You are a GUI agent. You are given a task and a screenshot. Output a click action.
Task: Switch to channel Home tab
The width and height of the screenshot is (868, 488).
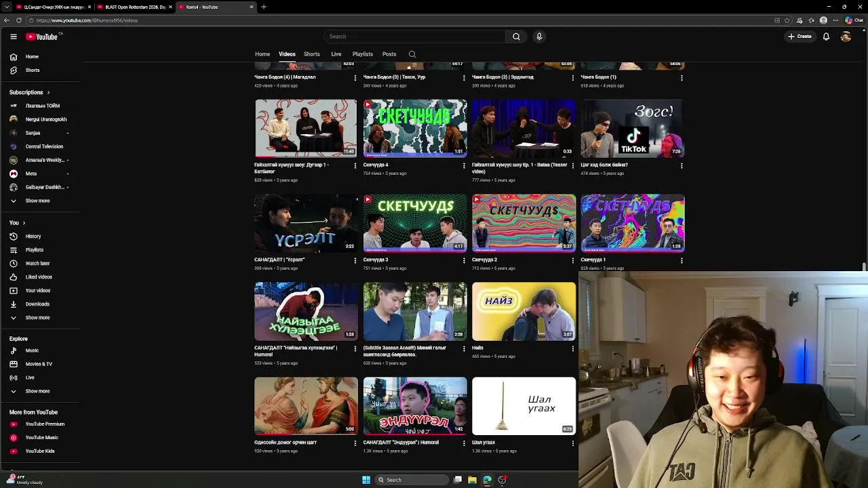click(x=262, y=54)
